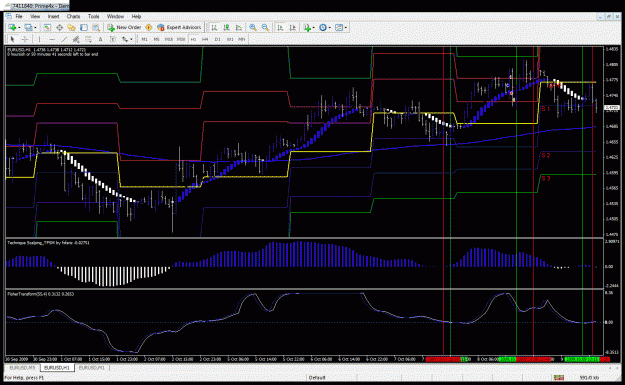Click the Technique Scalping indicator label

point(48,242)
